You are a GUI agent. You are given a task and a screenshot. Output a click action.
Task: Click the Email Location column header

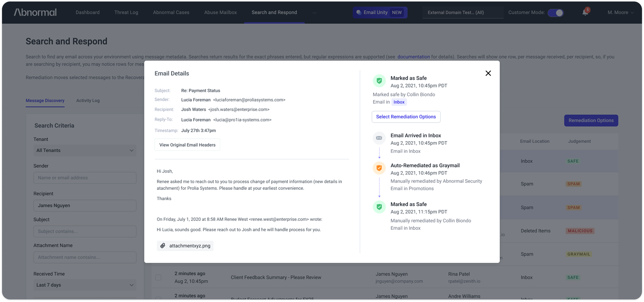coord(534,141)
